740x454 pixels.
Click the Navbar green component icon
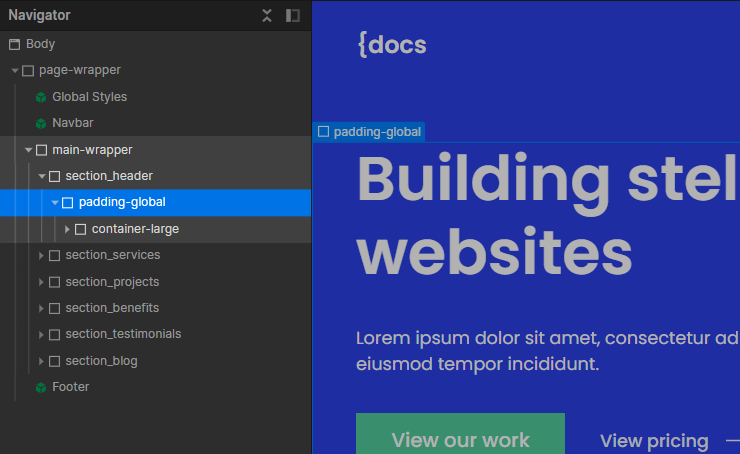click(x=41, y=123)
